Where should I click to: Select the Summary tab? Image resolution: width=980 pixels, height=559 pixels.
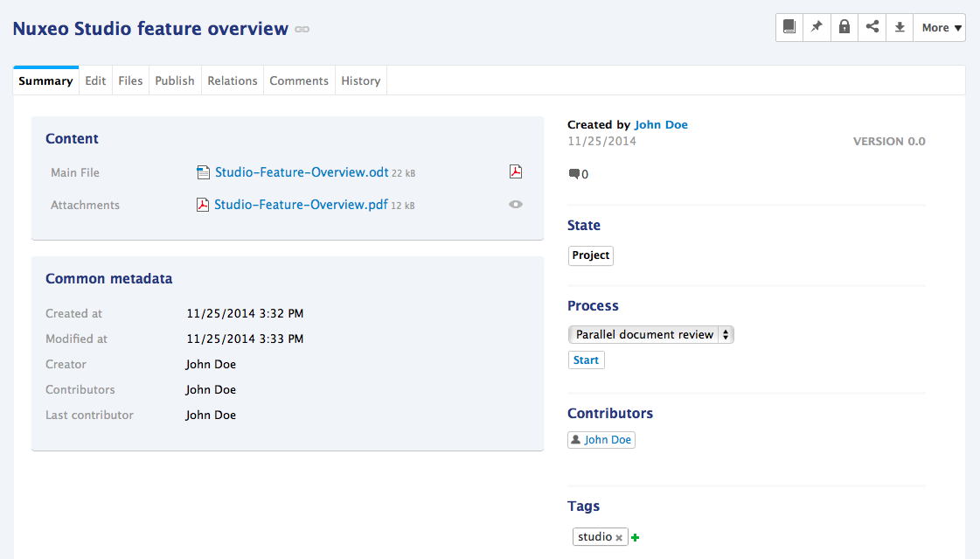coord(45,80)
